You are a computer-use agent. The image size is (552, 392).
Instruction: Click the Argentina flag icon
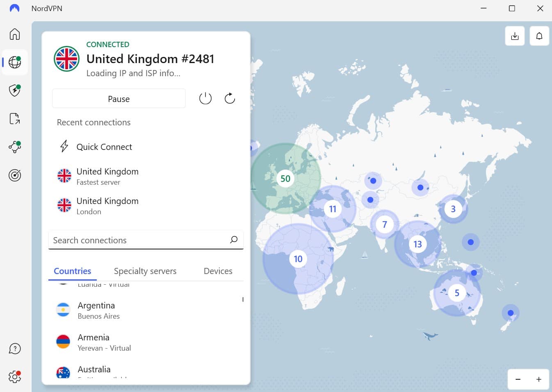pos(63,310)
